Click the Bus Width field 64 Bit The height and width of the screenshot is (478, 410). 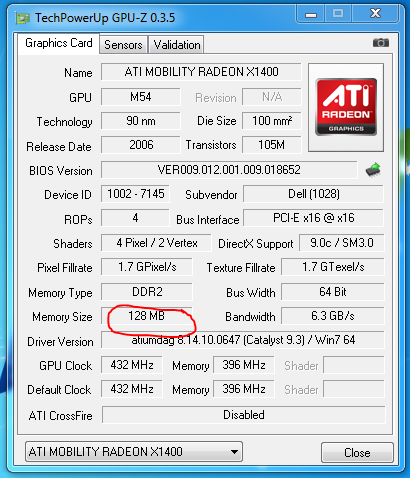point(333,292)
